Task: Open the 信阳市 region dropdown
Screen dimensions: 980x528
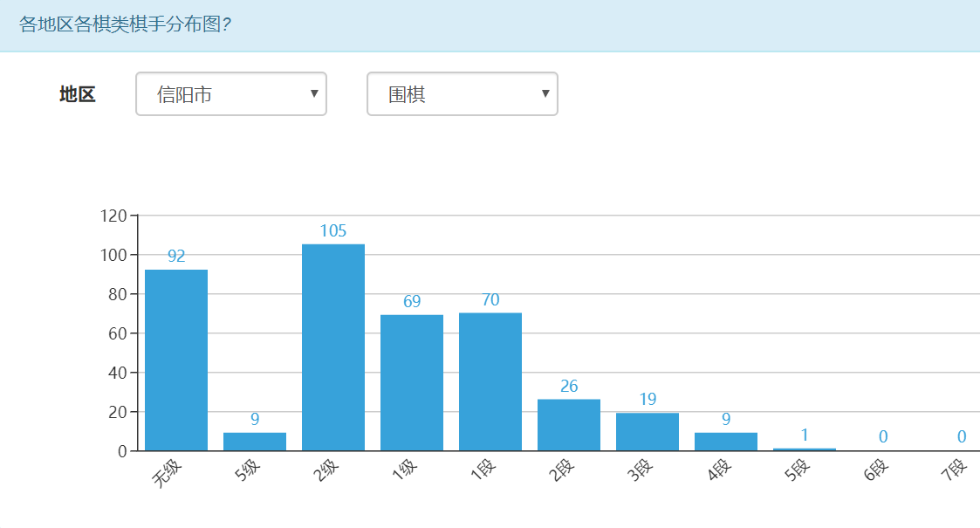Action: pyautogui.click(x=230, y=94)
